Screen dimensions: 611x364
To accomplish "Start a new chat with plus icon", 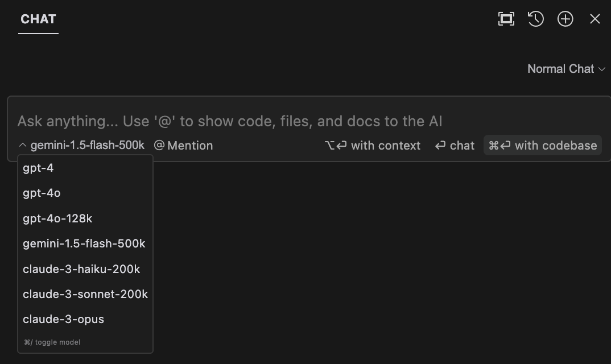I will [565, 19].
